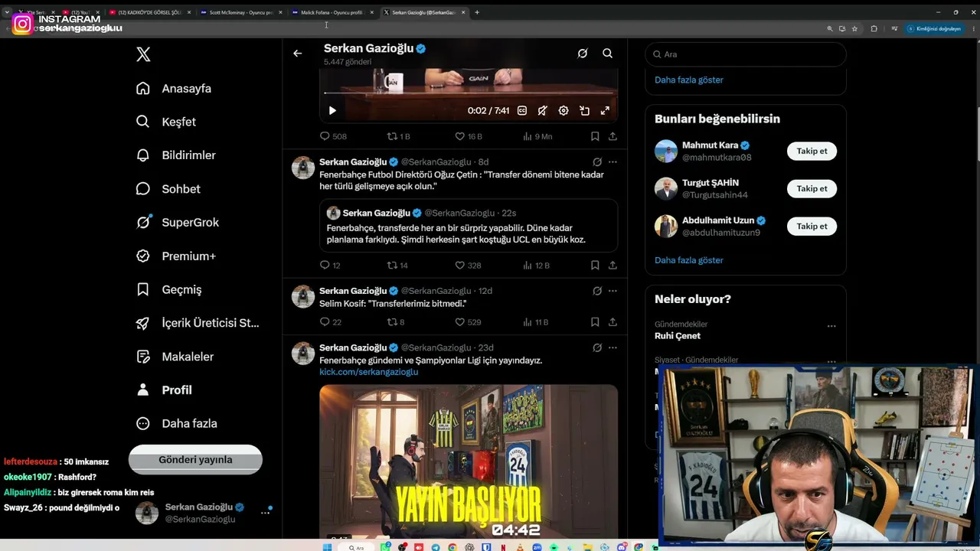
Task: Reply to the post with 12 replies
Action: pos(330,266)
